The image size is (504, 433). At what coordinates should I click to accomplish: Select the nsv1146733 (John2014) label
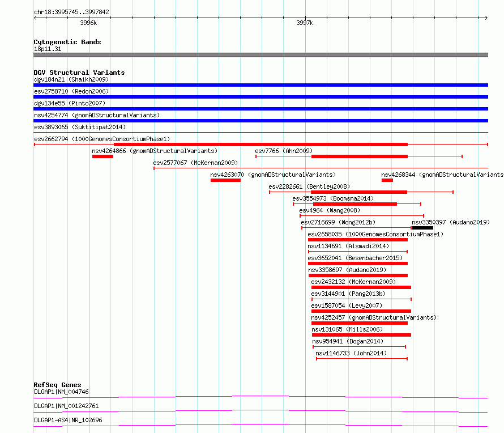[351, 353]
